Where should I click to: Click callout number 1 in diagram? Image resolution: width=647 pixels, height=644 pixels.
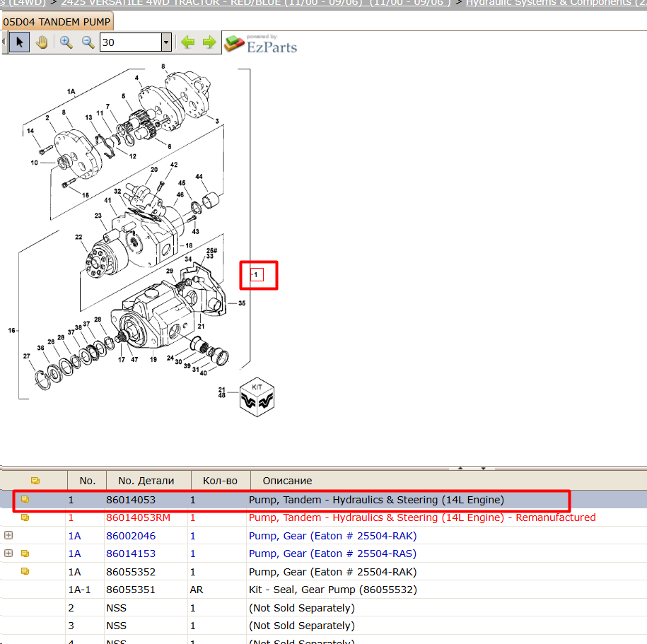tap(256, 275)
